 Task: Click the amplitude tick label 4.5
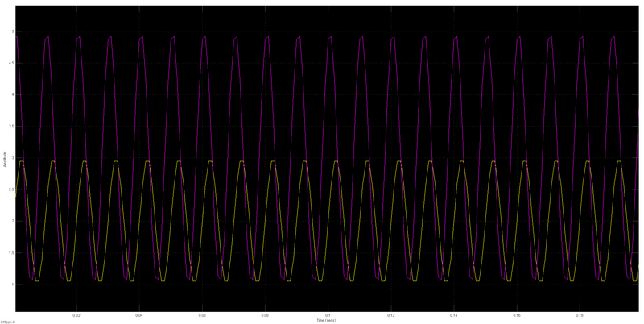point(11,64)
